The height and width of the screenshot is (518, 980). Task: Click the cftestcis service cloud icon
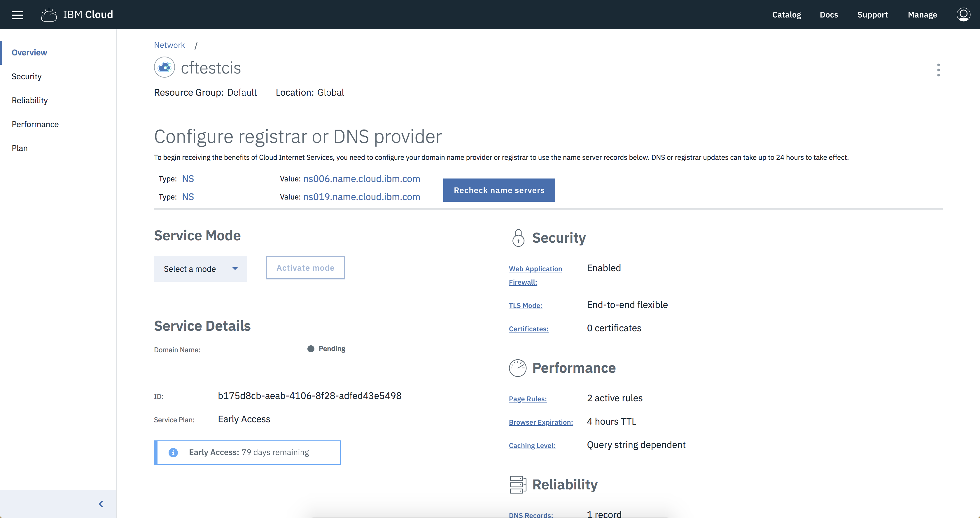coord(164,67)
